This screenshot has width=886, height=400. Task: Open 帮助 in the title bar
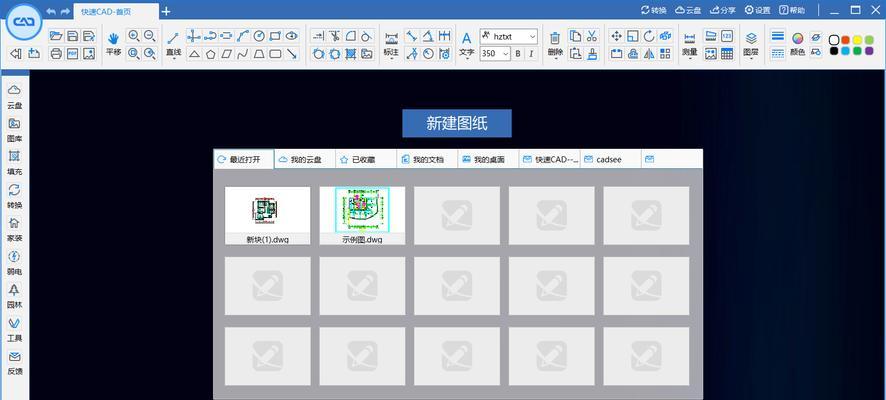point(792,10)
